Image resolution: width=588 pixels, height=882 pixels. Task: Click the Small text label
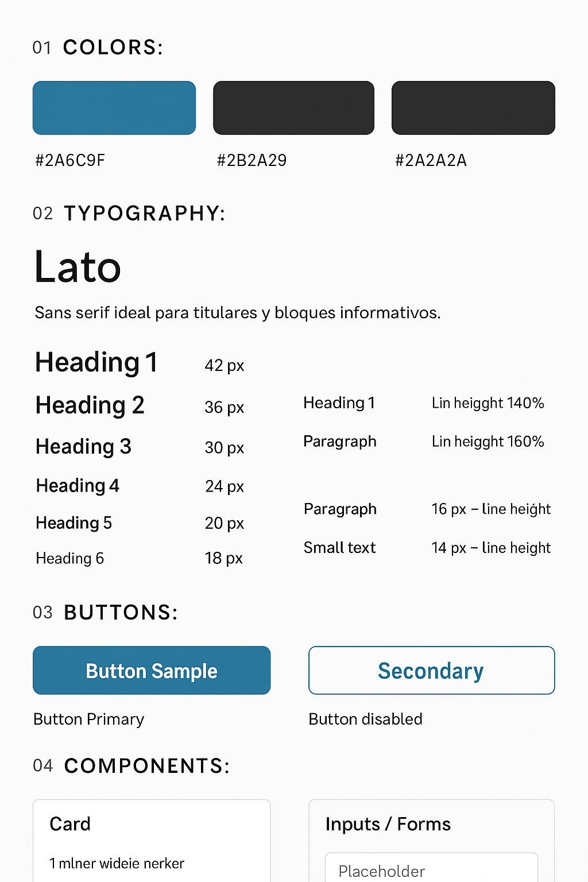(339, 548)
